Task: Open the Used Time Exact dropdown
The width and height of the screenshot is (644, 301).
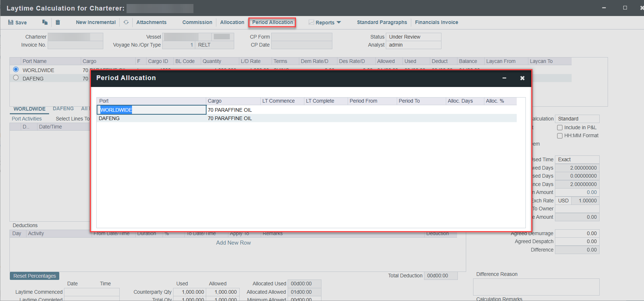Action: pyautogui.click(x=577, y=159)
